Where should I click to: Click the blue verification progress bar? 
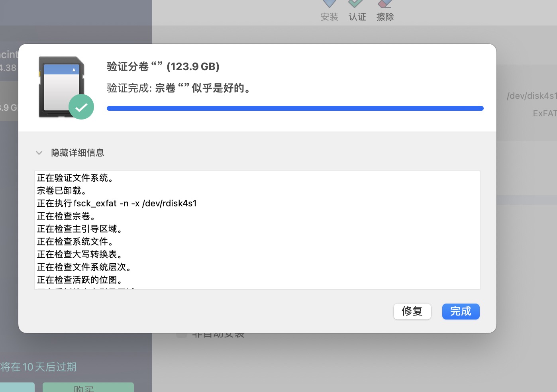pos(295,108)
